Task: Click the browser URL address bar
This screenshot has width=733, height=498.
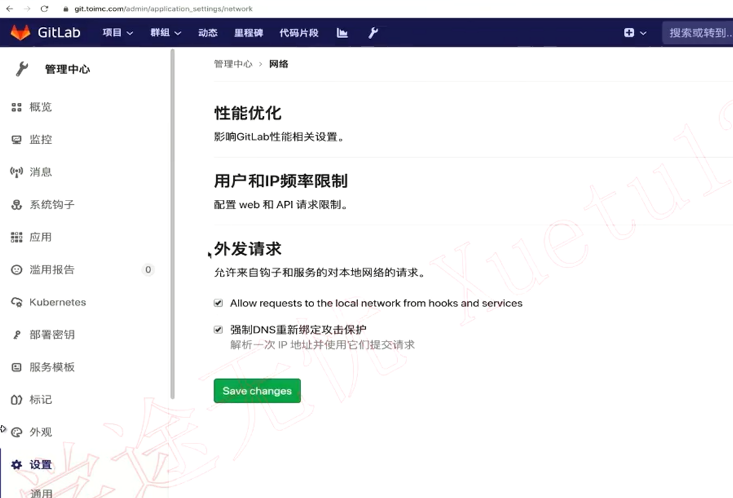Action: (164, 9)
